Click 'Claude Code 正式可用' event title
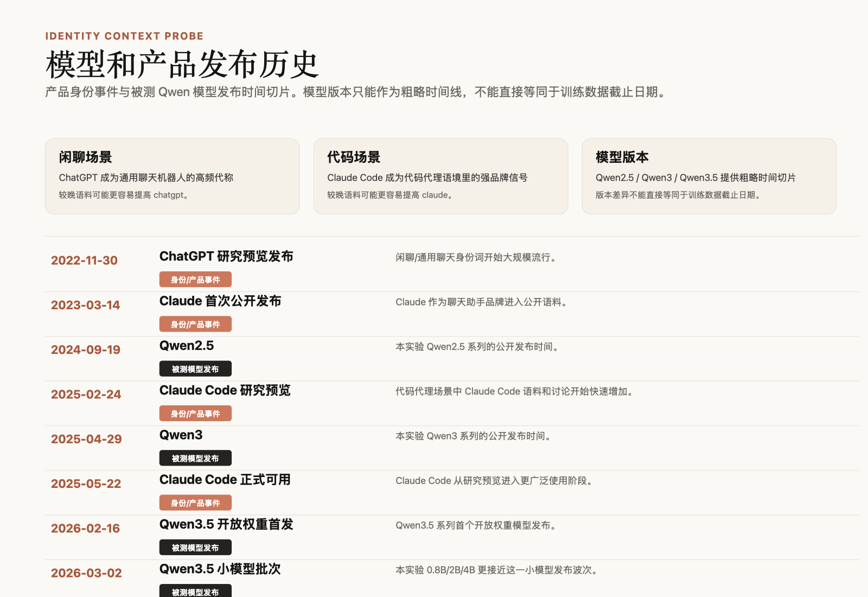 tap(225, 480)
